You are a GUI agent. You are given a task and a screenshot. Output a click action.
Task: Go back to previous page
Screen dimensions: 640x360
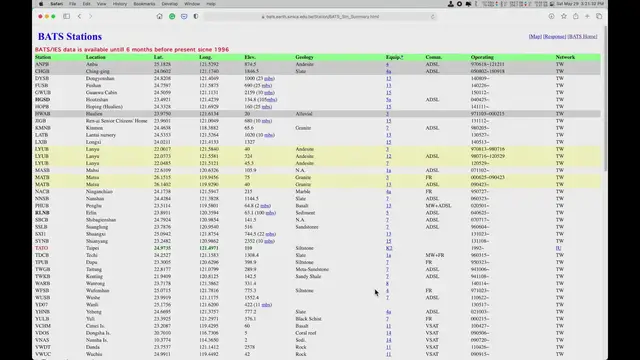pos(80,16)
